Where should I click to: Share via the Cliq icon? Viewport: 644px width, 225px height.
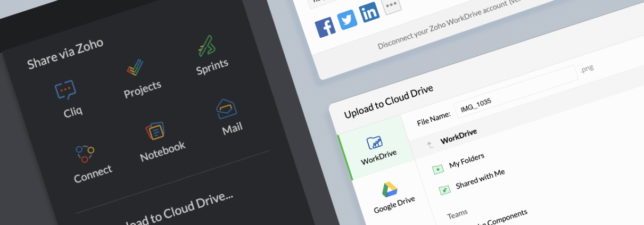[65, 90]
